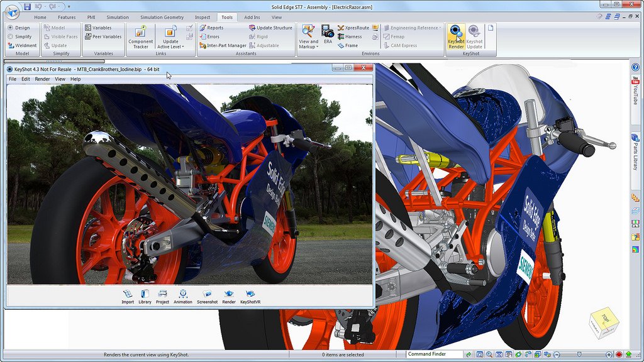
Task: Open Import in the KeyShot toolbar
Action: 128,295
